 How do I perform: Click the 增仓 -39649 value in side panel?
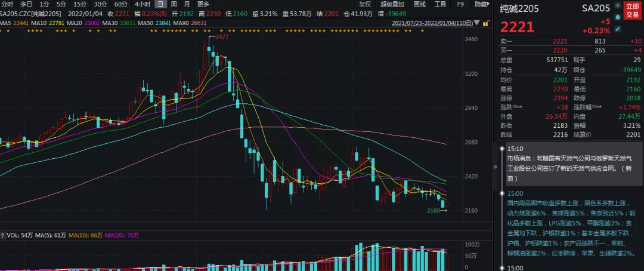tap(630, 70)
